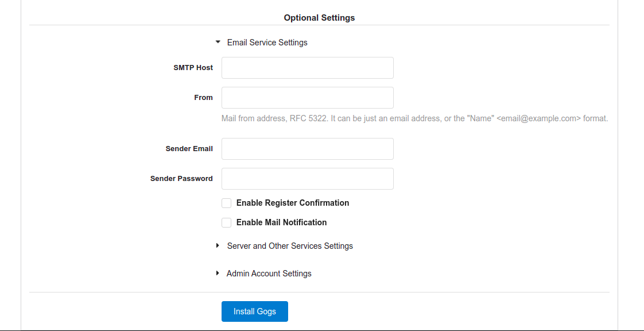Tick the Enable Register Confirmation checkbox

226,203
